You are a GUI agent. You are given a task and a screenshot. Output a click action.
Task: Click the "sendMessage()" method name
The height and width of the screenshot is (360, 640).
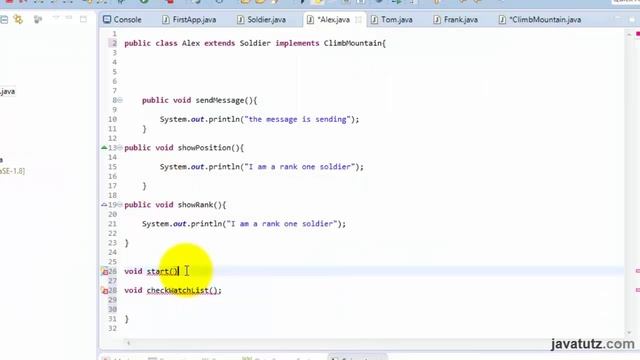[x=224, y=100]
